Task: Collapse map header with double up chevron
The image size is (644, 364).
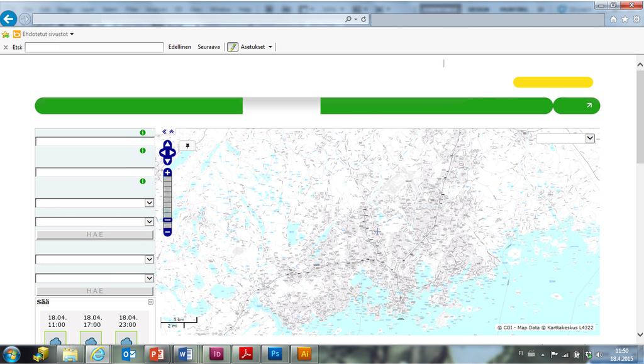Action: tap(172, 132)
